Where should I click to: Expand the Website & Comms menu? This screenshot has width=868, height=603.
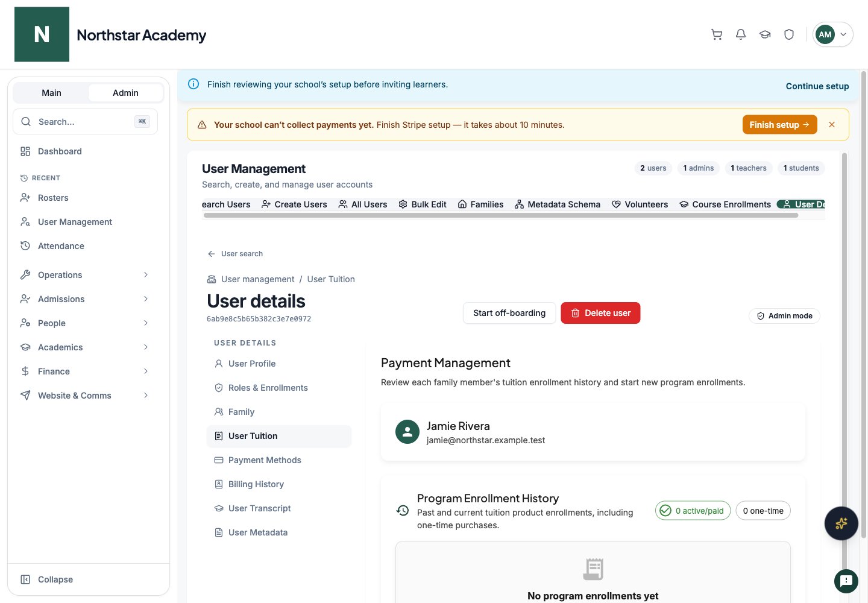(84, 396)
